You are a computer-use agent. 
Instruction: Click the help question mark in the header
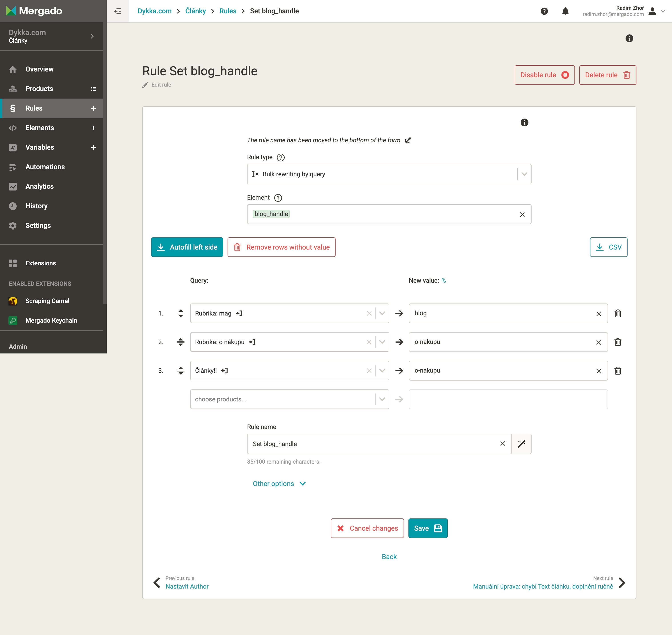(544, 11)
